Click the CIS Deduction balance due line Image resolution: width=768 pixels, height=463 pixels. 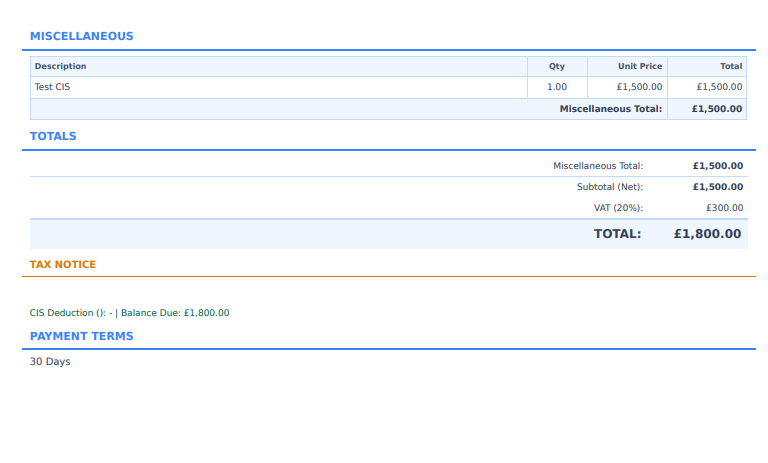[129, 313]
